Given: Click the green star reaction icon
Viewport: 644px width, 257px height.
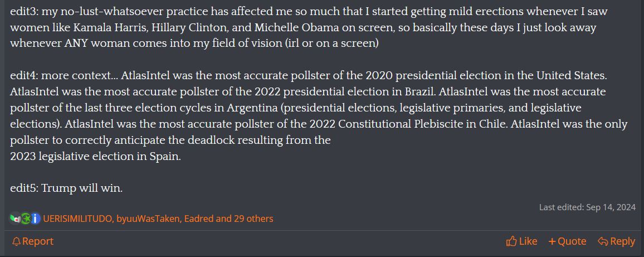Looking at the screenshot, I should (26, 219).
